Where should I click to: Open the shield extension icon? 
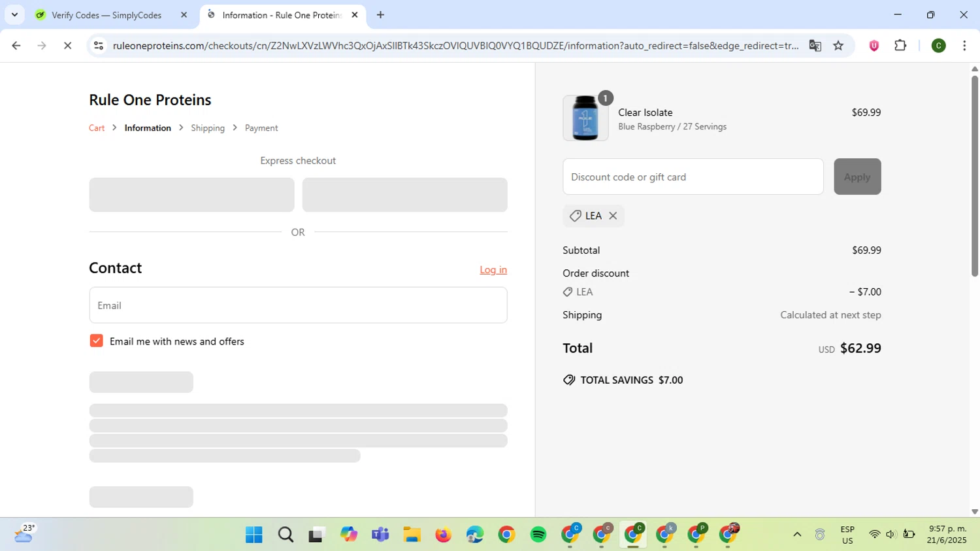click(874, 46)
